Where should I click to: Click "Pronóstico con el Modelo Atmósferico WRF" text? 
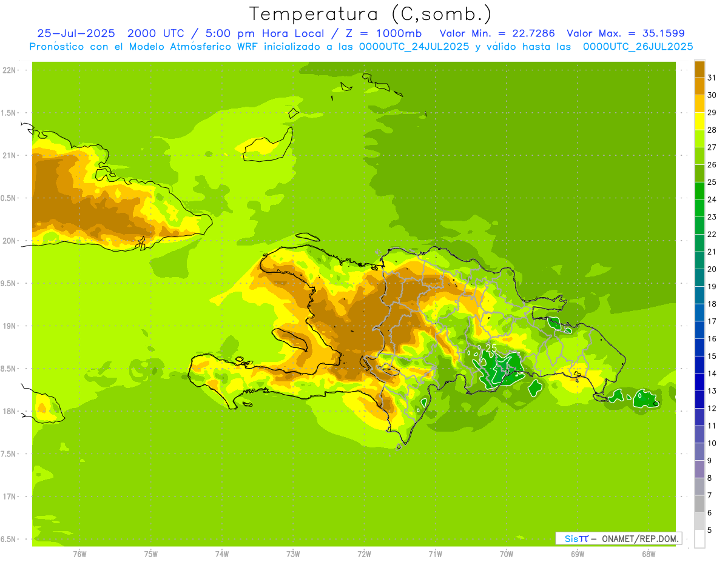point(144,47)
